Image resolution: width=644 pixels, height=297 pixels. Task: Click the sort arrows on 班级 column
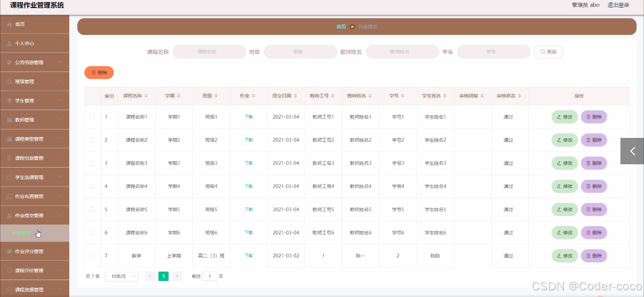(216, 96)
